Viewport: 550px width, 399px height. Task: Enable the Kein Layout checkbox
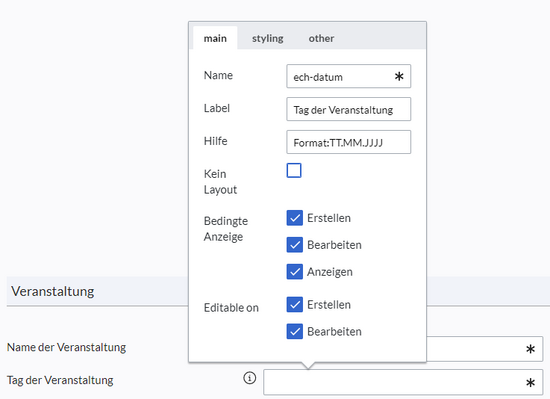(294, 171)
